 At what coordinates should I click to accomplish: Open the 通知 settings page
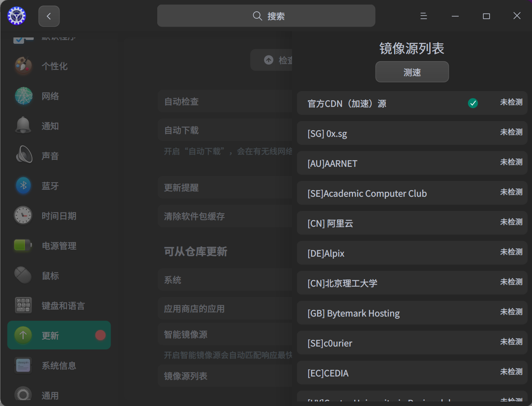(59, 126)
